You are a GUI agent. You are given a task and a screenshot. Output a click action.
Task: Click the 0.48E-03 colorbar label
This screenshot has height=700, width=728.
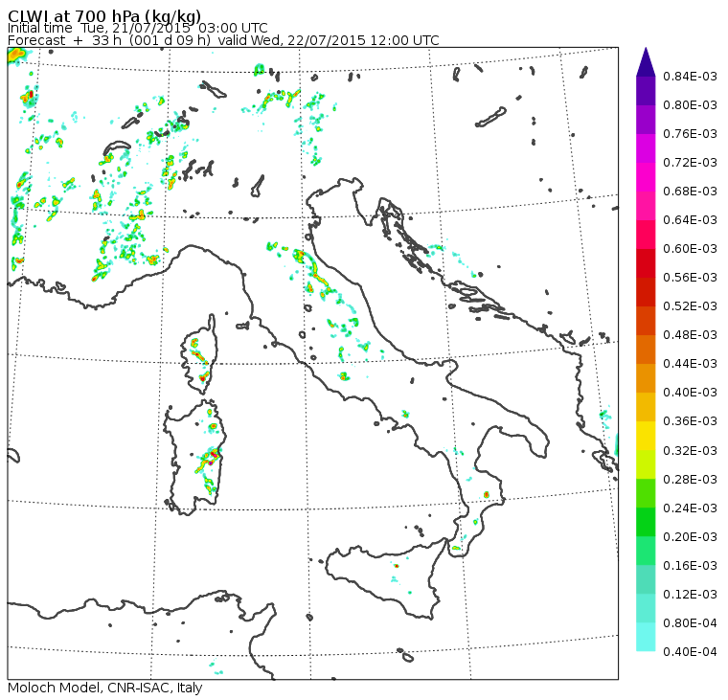pos(690,335)
